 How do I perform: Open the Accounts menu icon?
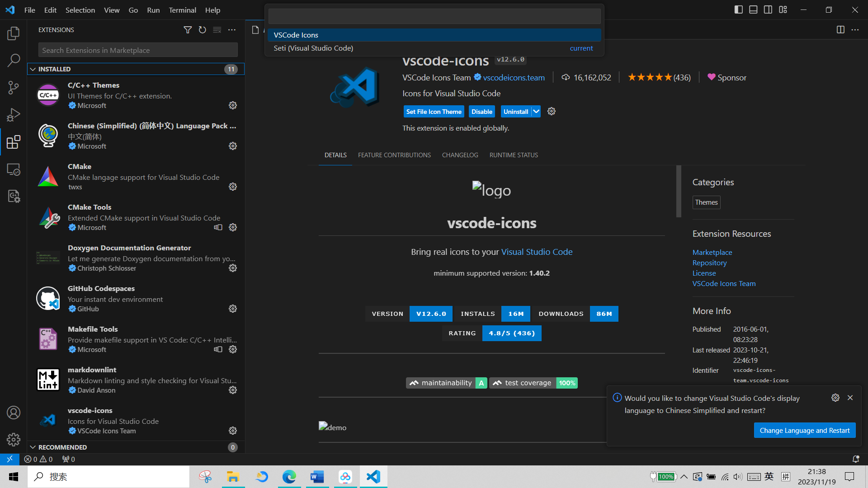pyautogui.click(x=14, y=413)
